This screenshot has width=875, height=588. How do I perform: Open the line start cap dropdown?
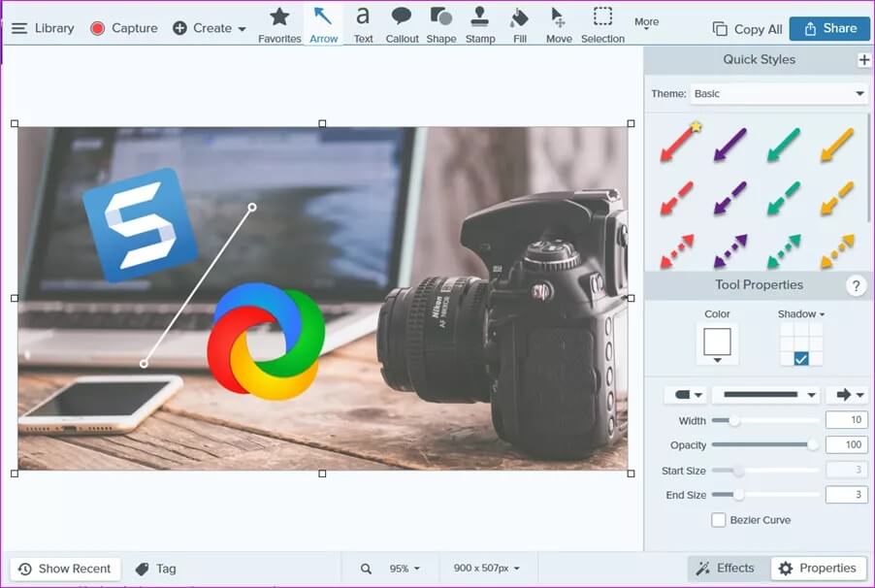(687, 395)
